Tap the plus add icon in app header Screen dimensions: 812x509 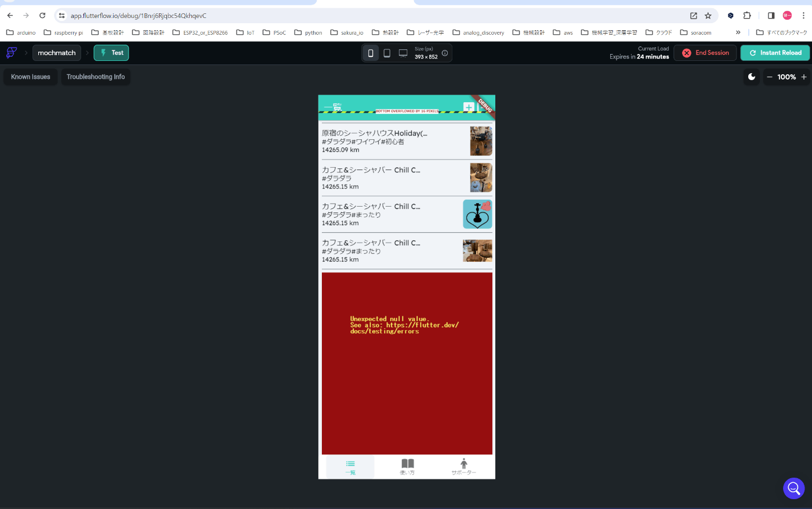469,107
